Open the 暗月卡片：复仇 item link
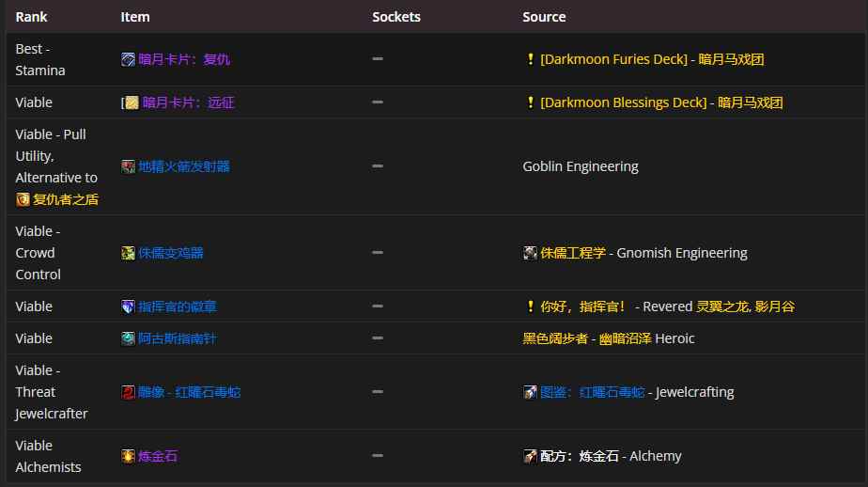This screenshot has width=868, height=487. tap(184, 59)
